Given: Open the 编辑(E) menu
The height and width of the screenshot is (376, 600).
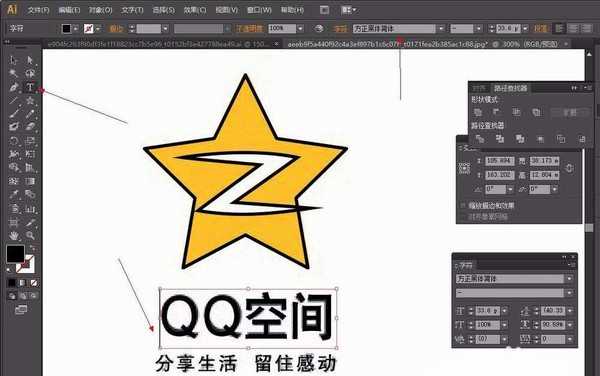Looking at the screenshot, I should pos(69,10).
